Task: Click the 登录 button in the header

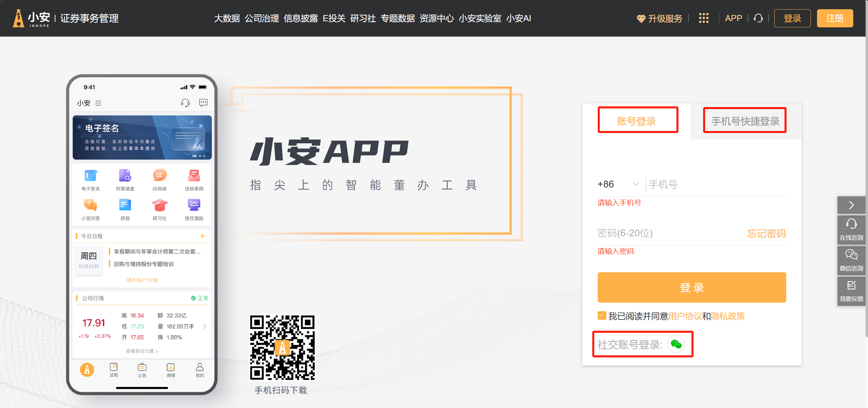Action: (x=792, y=18)
